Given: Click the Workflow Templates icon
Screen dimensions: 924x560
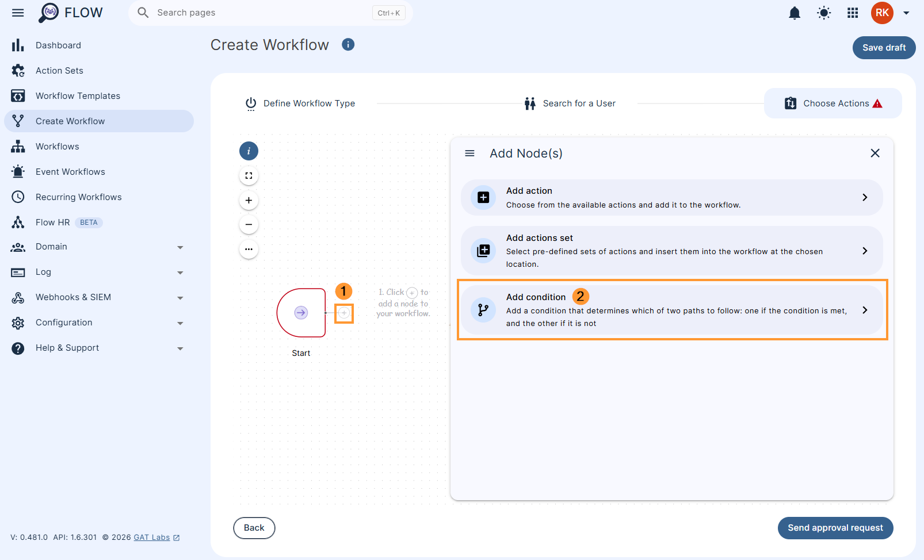Looking at the screenshot, I should [18, 96].
